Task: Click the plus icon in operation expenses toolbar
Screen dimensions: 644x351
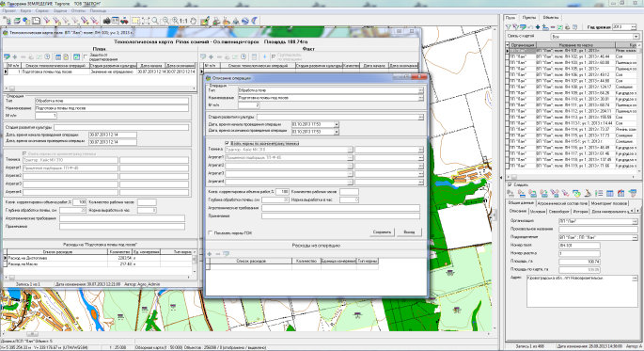Action: point(210,254)
